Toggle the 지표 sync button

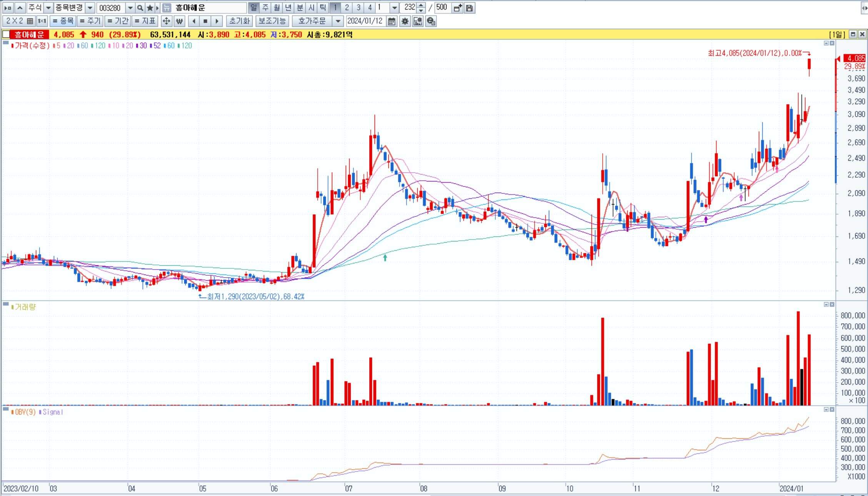coord(145,21)
